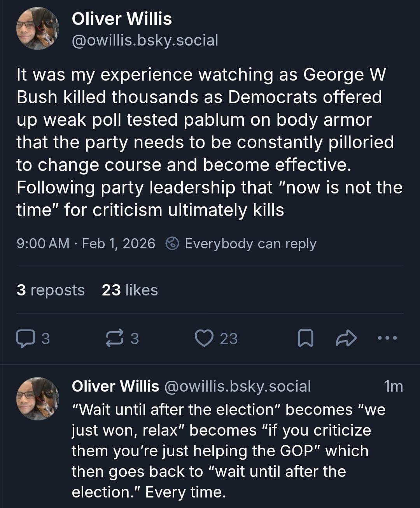Click the share arrow icon
420x508 pixels.
point(346,338)
